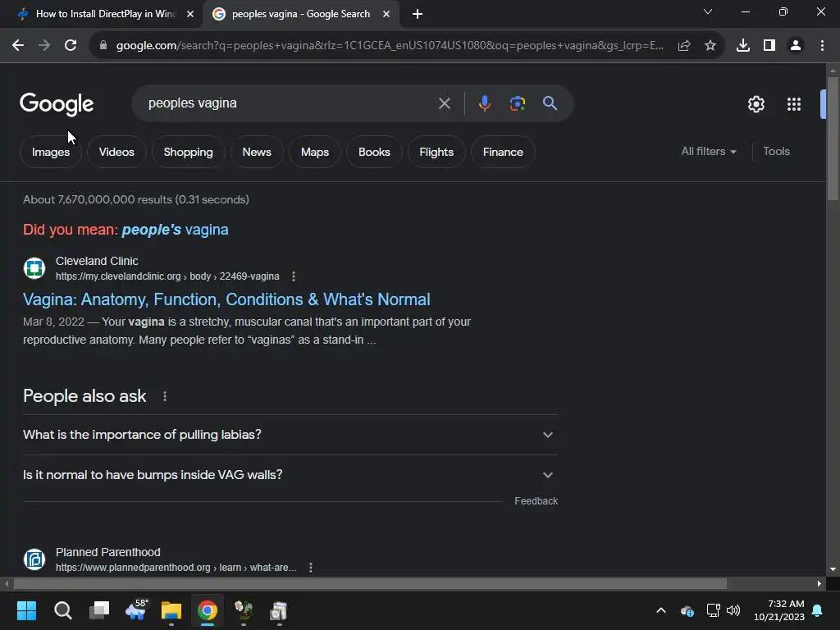
Task: Open the Chrome profile icon
Action: pos(796,46)
